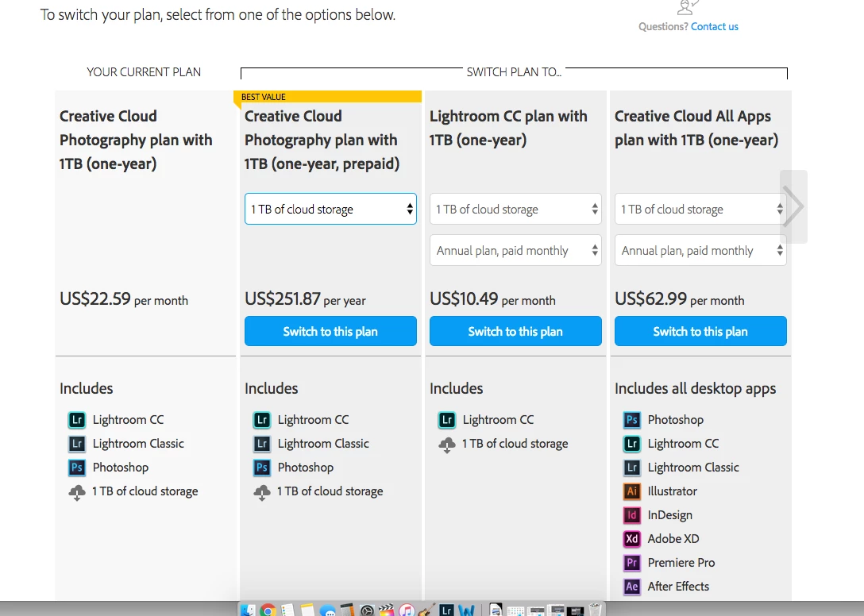The height and width of the screenshot is (616, 864).
Task: Open iTunes from the dock
Action: 407,610
